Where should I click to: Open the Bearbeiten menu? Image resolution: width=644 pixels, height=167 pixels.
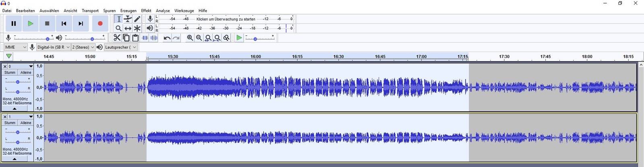pyautogui.click(x=25, y=10)
